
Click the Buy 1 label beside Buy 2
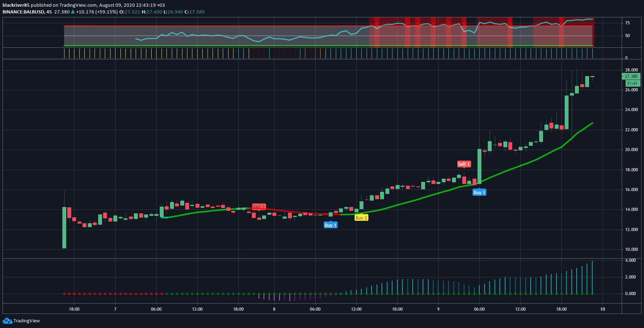click(331, 225)
